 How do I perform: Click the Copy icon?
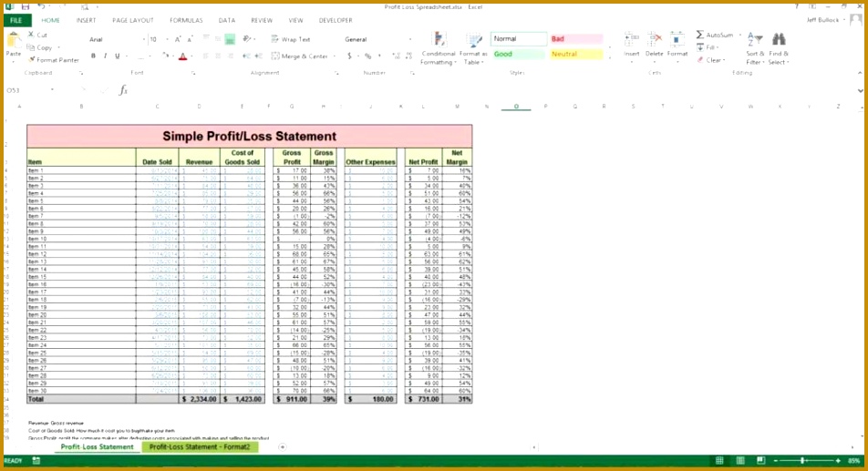click(x=31, y=47)
